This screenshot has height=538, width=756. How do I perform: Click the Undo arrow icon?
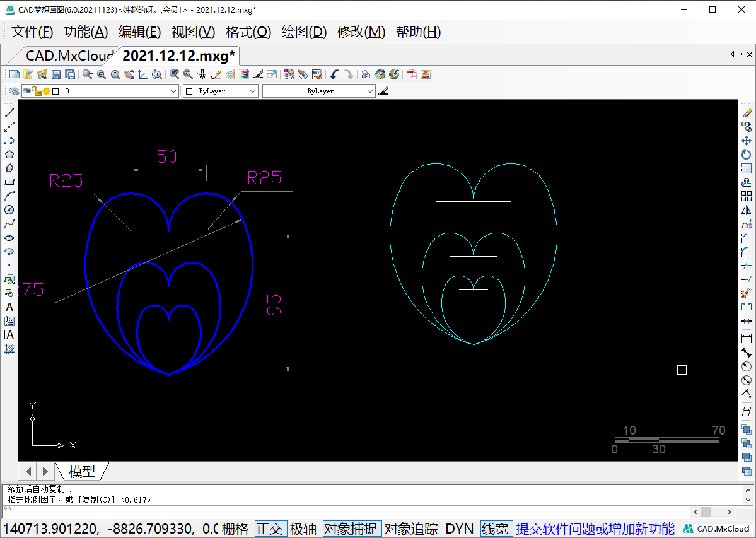click(x=335, y=74)
